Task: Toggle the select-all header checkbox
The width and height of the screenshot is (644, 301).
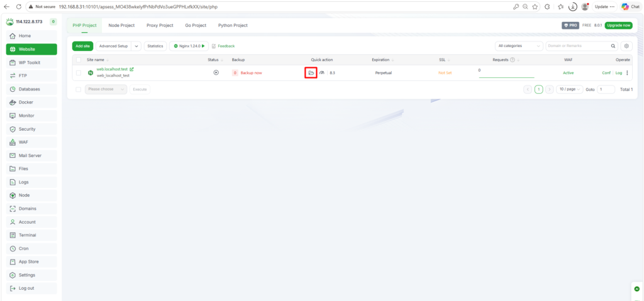Action: pyautogui.click(x=79, y=60)
